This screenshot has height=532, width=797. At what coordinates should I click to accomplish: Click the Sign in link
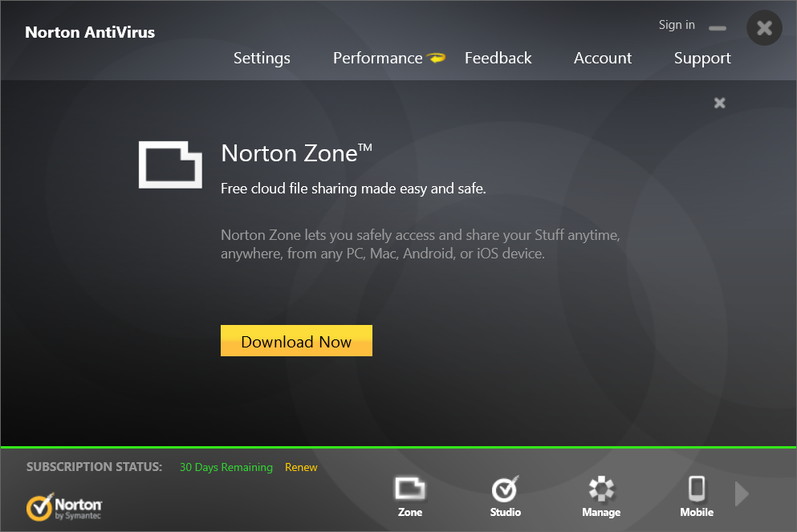[x=677, y=25]
